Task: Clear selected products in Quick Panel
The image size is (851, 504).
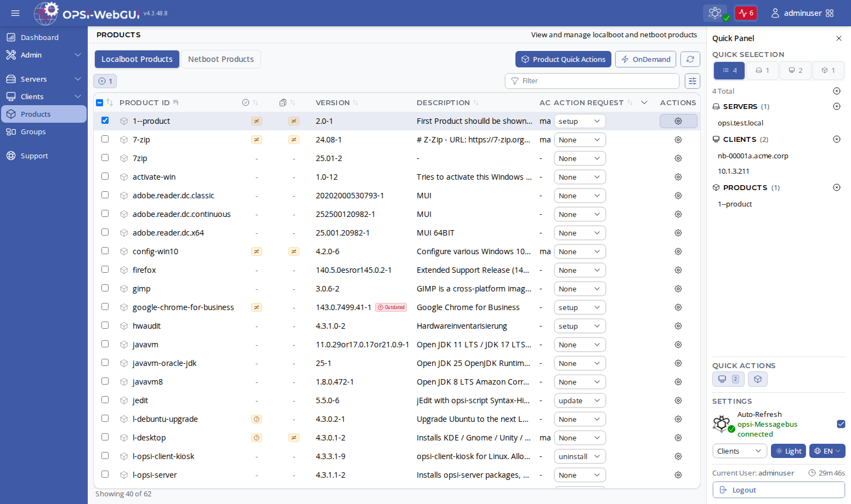Action: pyautogui.click(x=837, y=187)
